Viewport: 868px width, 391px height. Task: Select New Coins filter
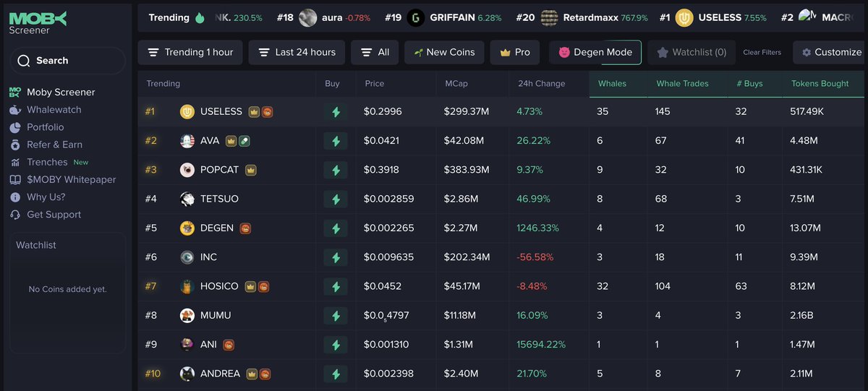444,52
